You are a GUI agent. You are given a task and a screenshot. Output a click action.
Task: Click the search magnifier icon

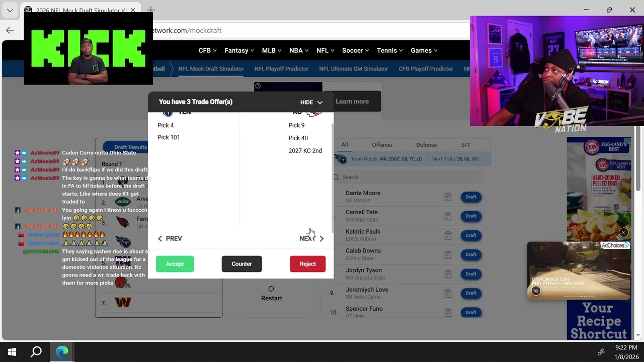(x=336, y=177)
